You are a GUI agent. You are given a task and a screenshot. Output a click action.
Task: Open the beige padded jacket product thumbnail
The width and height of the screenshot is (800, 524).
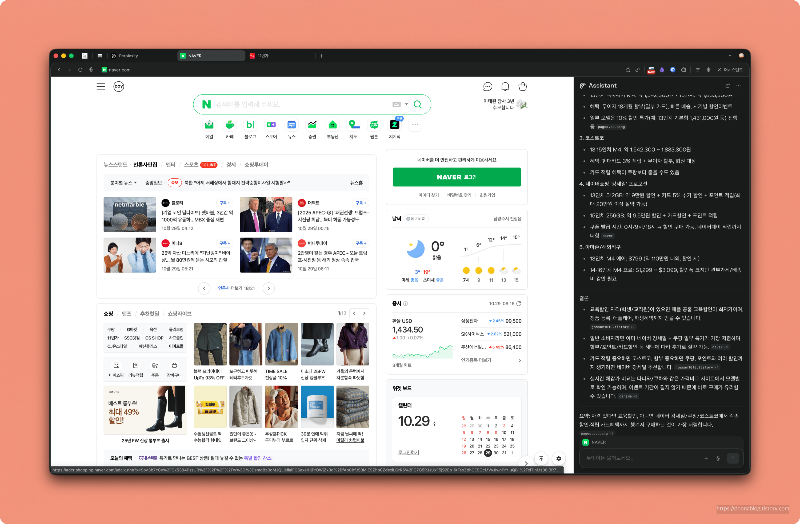(245, 407)
